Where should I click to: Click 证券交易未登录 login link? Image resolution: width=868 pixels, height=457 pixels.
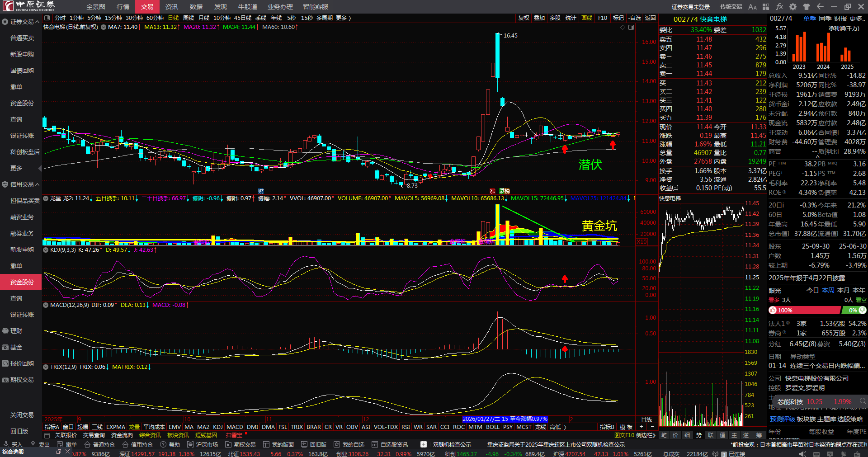point(691,7)
